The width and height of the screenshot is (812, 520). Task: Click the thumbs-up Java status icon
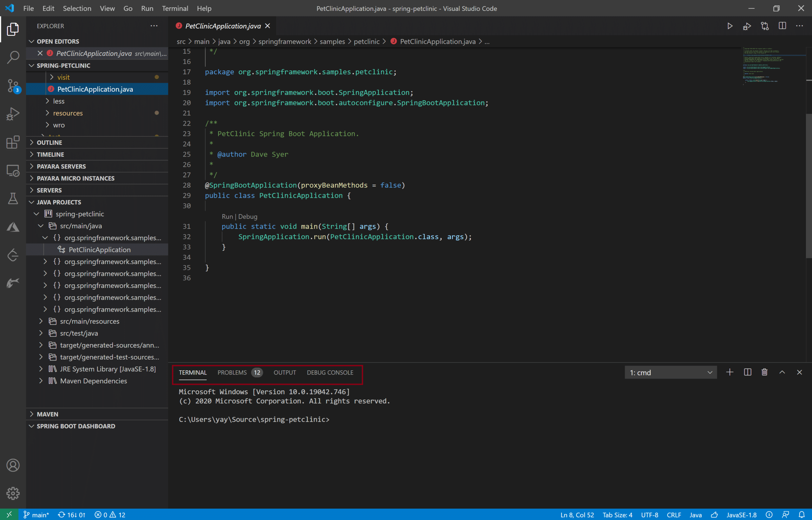click(714, 515)
